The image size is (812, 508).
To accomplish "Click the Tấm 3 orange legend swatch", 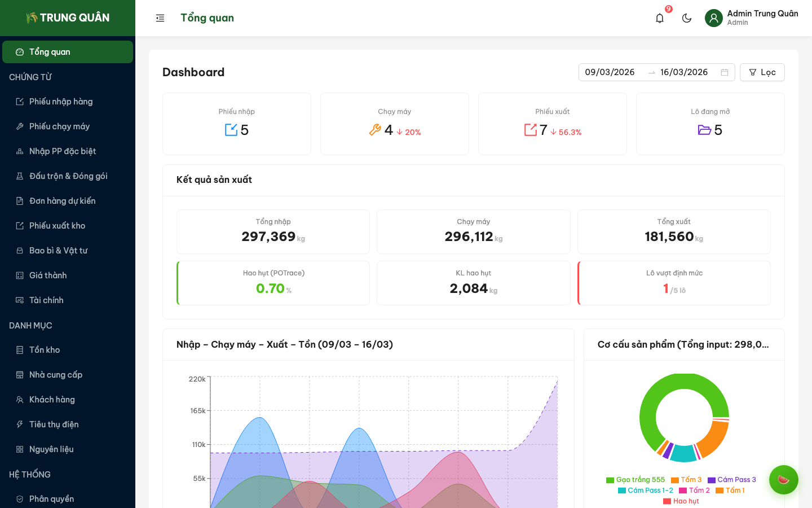I will 674,480.
